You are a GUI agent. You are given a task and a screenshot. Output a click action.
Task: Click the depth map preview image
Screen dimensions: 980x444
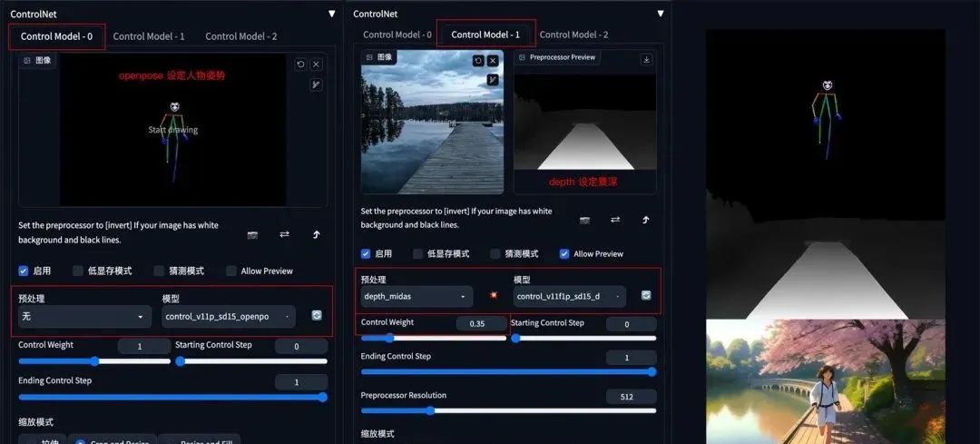pos(585,122)
